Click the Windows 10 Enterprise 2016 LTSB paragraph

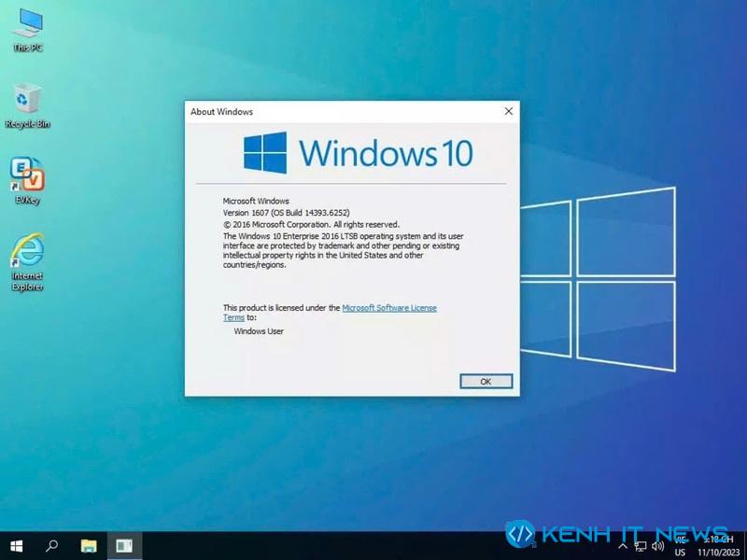343,250
